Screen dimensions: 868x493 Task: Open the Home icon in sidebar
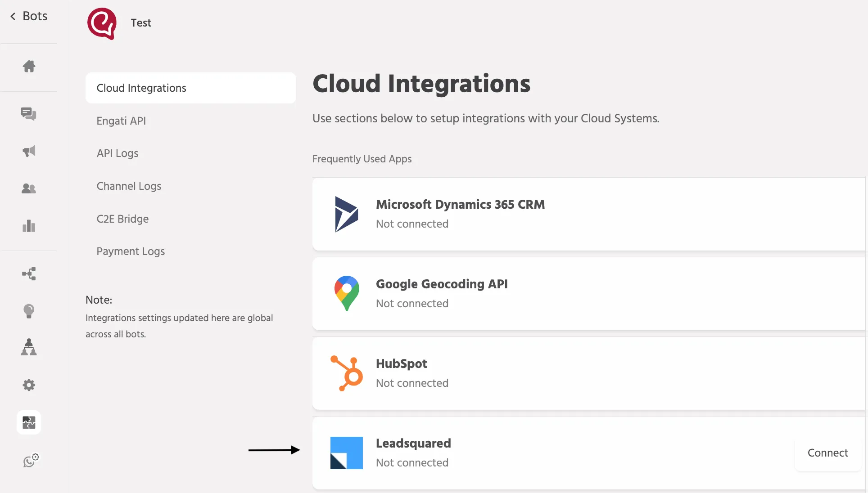pyautogui.click(x=29, y=66)
